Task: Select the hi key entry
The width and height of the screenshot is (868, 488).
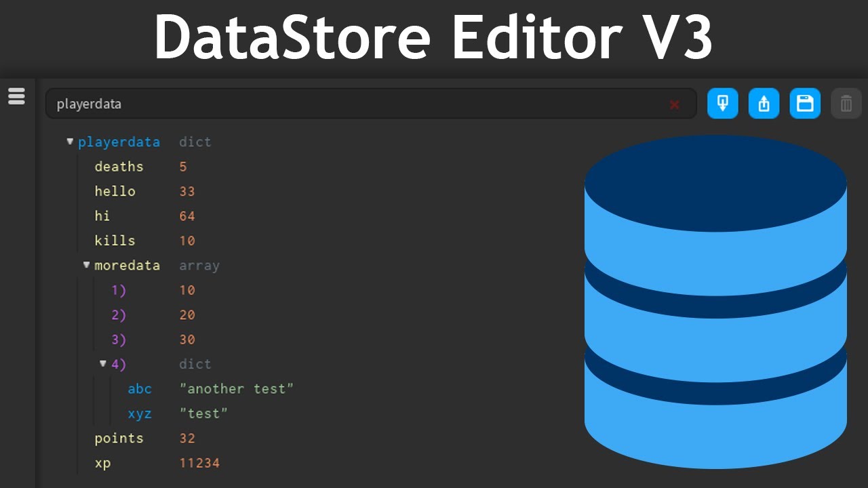Action: (102, 216)
